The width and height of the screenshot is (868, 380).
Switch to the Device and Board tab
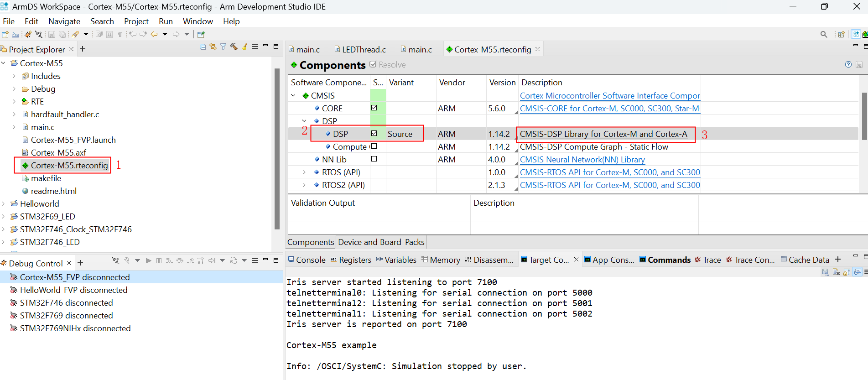369,242
